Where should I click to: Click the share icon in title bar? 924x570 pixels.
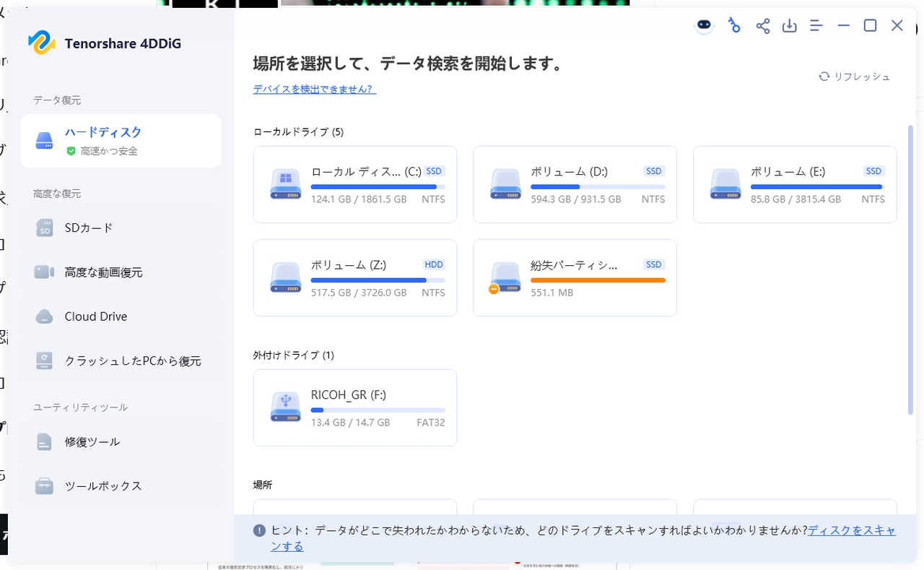(763, 26)
